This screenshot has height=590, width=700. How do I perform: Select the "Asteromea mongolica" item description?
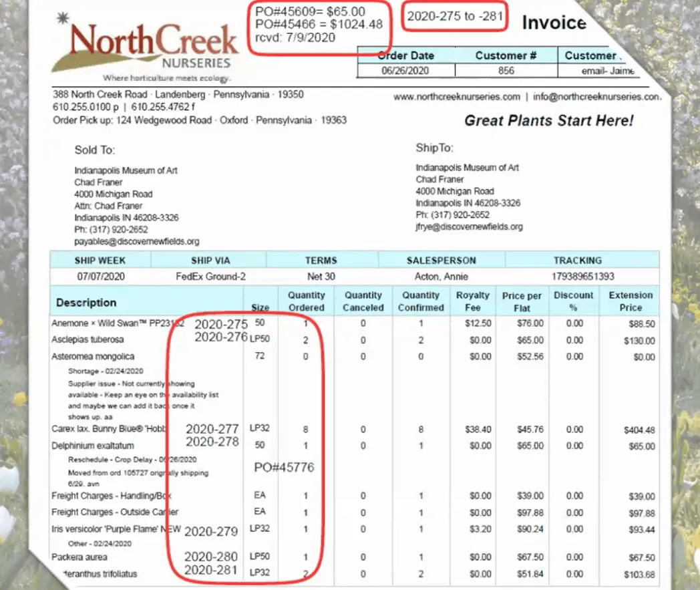tap(93, 356)
